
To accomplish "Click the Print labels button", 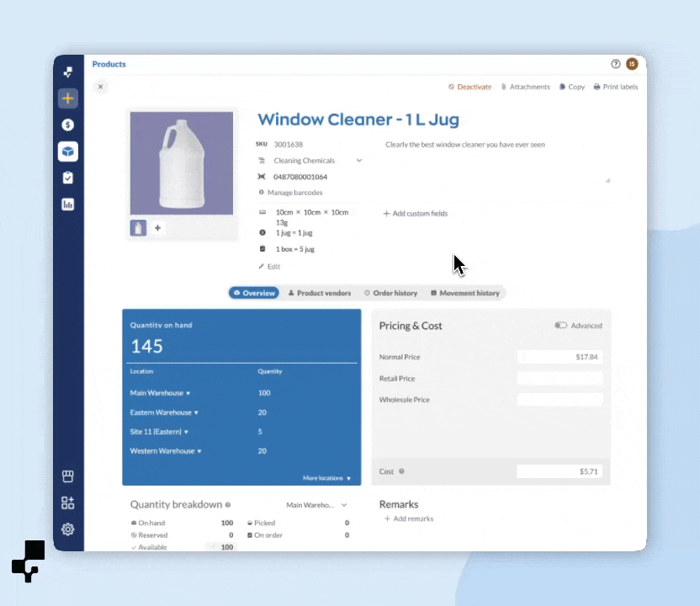I will click(616, 87).
